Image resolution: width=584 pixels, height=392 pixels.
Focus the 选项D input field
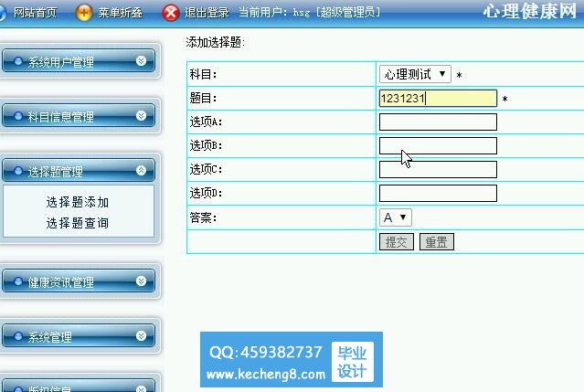click(438, 193)
